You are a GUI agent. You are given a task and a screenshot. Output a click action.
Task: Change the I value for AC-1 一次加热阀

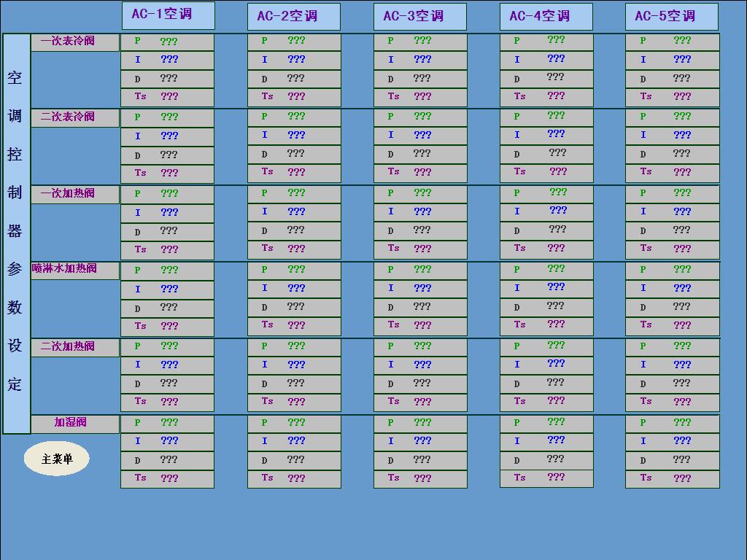click(x=169, y=213)
